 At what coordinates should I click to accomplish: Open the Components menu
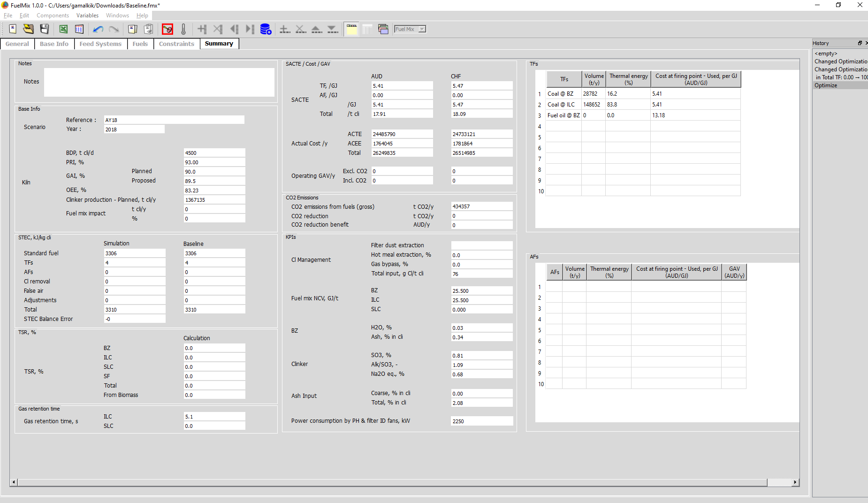[53, 15]
